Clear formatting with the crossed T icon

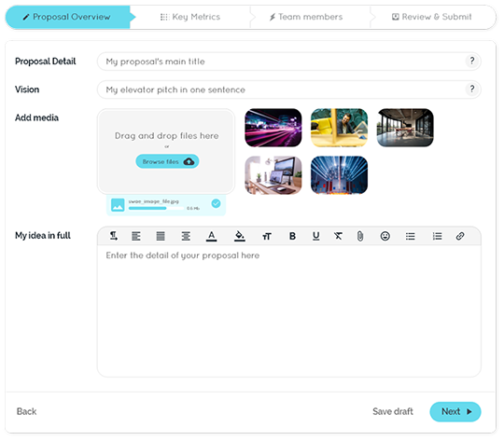(x=338, y=236)
